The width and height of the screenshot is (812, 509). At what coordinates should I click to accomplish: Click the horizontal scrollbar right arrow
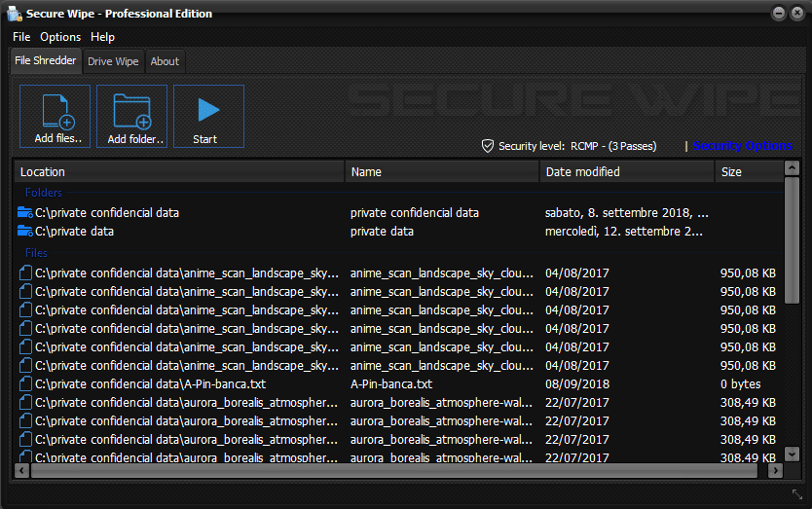775,471
